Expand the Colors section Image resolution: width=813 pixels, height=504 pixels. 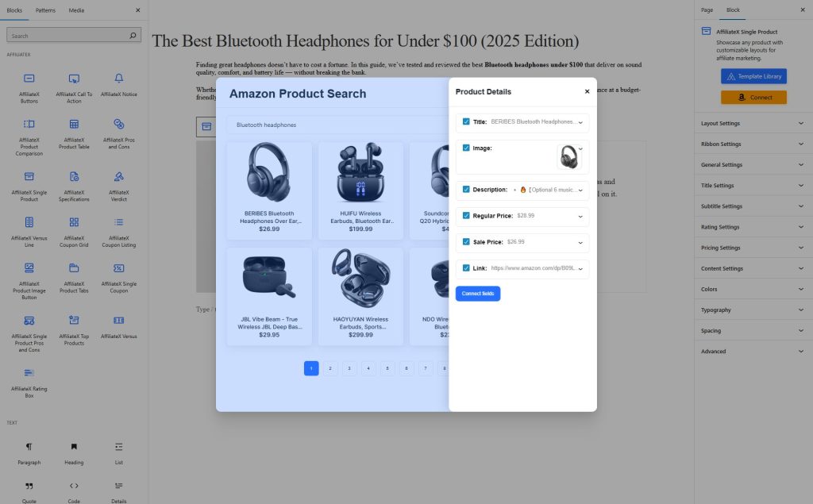click(x=753, y=290)
